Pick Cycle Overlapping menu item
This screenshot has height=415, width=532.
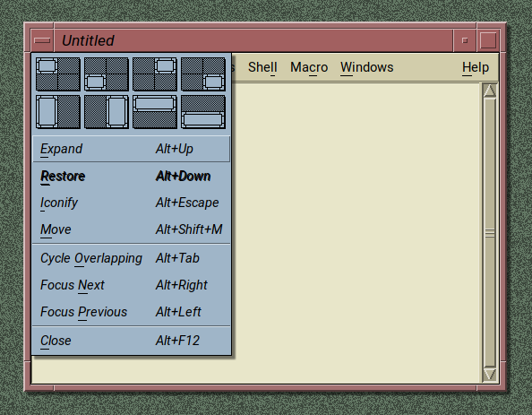132,258
